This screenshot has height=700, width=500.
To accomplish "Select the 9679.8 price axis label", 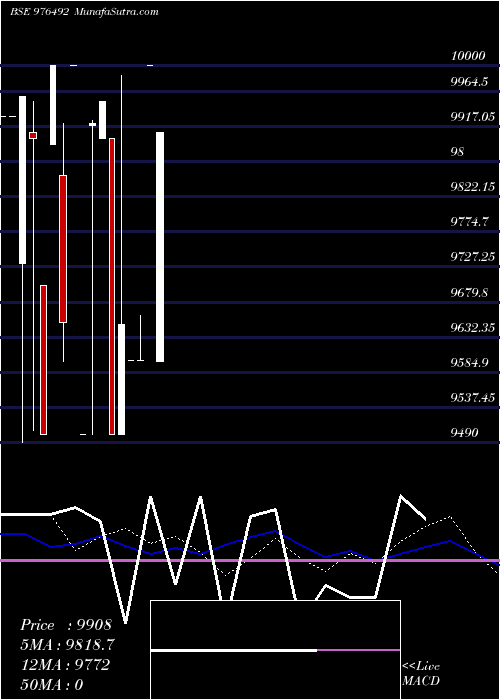I will pos(469,293).
